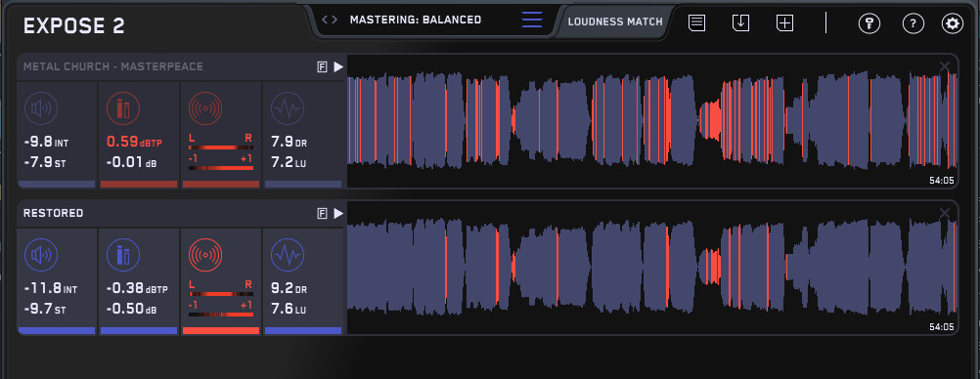
Task: Add a new track with plus icon
Action: [784, 23]
